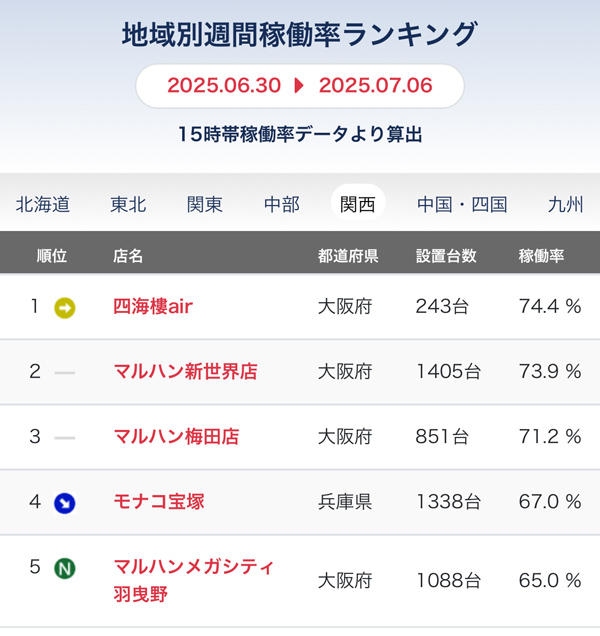Open the モナコ宝塚 store page
The height and width of the screenshot is (636, 600).
(159, 502)
